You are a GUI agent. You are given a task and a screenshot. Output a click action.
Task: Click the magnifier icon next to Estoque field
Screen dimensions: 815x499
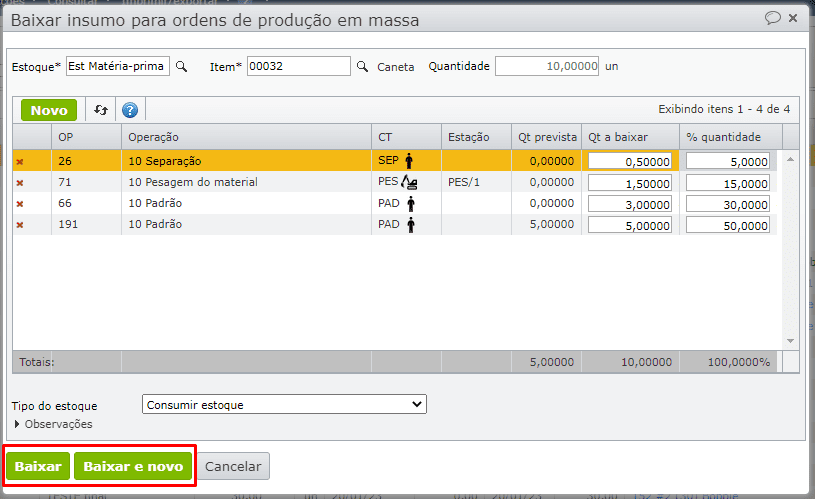pos(181,67)
